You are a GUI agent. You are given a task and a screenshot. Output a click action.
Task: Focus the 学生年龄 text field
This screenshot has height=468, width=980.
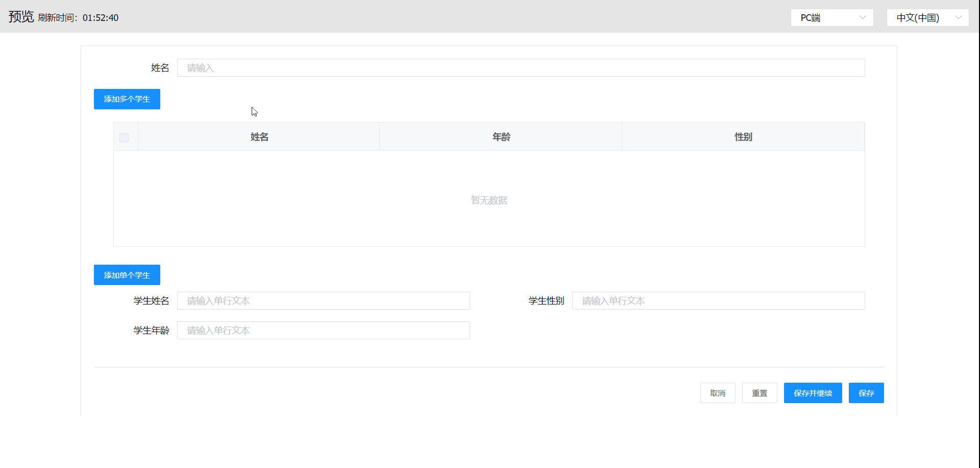323,331
